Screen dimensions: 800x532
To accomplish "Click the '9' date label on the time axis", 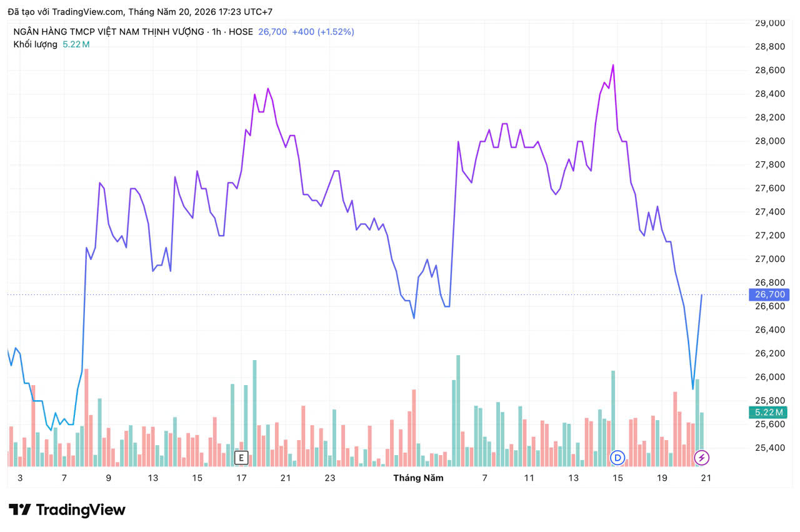I will (109, 478).
